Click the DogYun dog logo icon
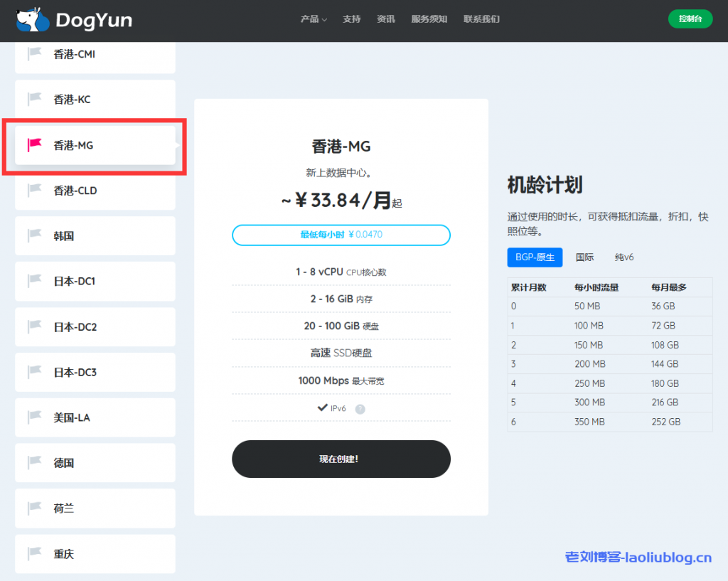Screen dimensions: 728x581 [33, 20]
